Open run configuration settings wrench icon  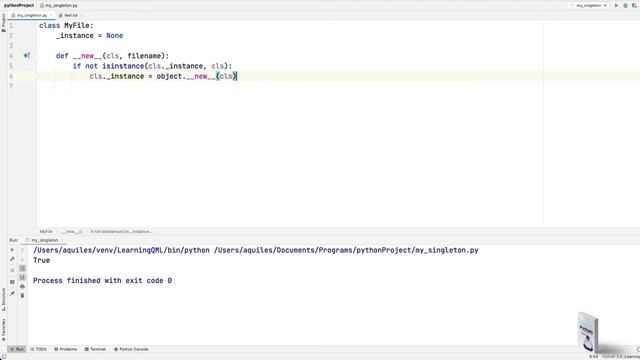pyautogui.click(x=12, y=260)
